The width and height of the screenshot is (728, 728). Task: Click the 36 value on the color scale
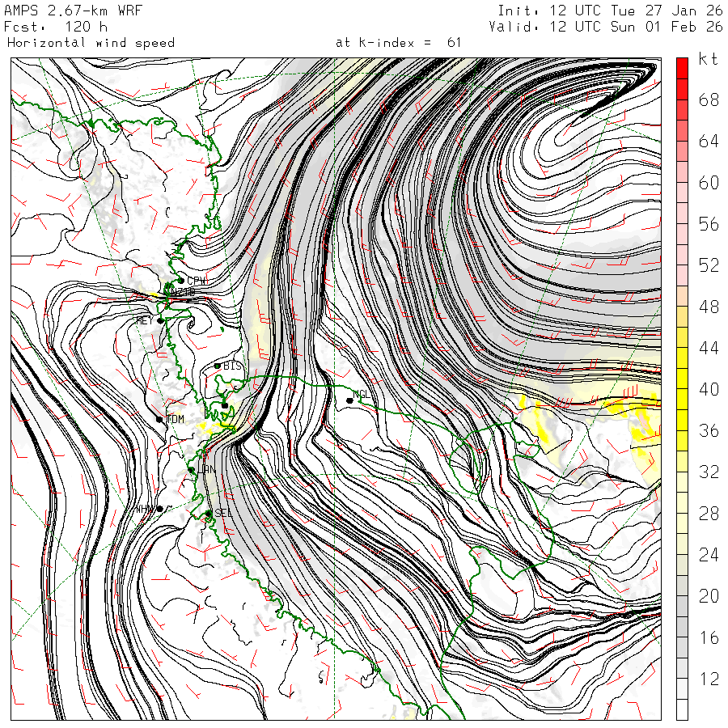pyautogui.click(x=709, y=431)
